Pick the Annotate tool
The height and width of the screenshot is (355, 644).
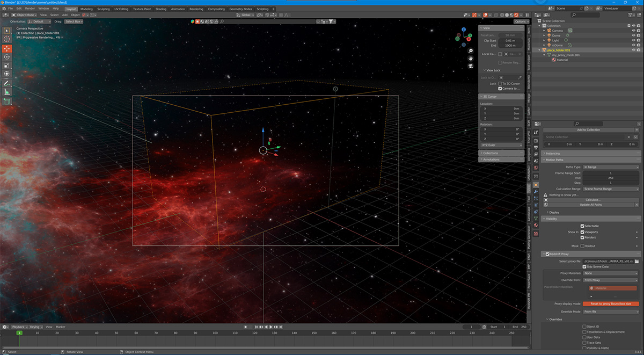[x=7, y=83]
